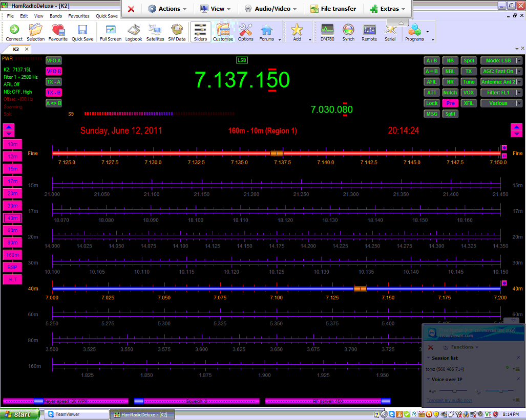
Task: Click the RF power slider
Action: (x=328, y=401)
